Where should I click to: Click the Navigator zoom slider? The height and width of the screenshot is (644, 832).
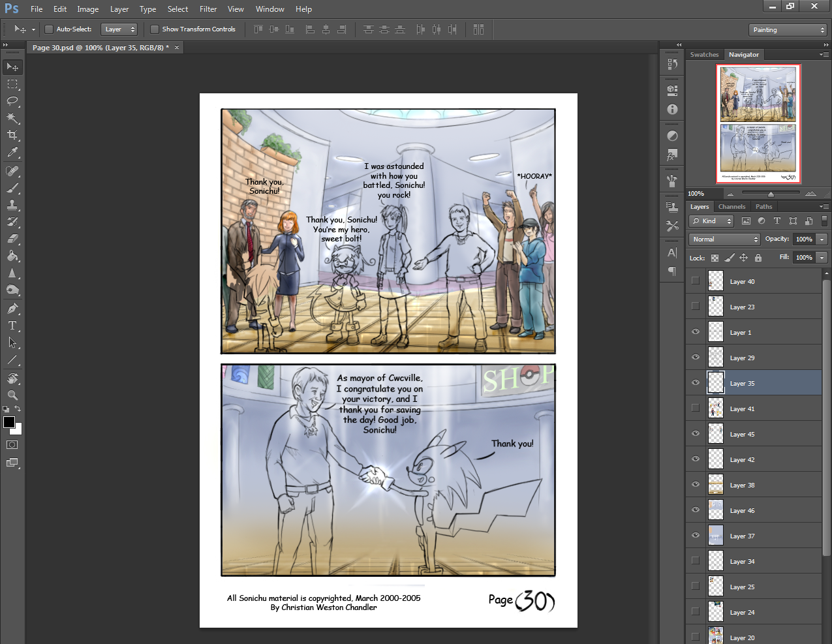(x=771, y=194)
